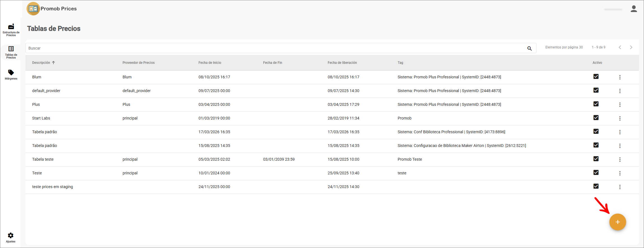Sort by Descripción column header

(x=41, y=63)
